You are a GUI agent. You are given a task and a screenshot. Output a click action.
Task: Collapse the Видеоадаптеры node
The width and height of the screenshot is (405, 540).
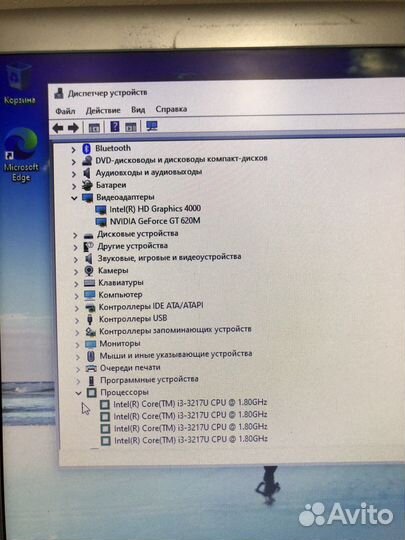click(x=74, y=198)
